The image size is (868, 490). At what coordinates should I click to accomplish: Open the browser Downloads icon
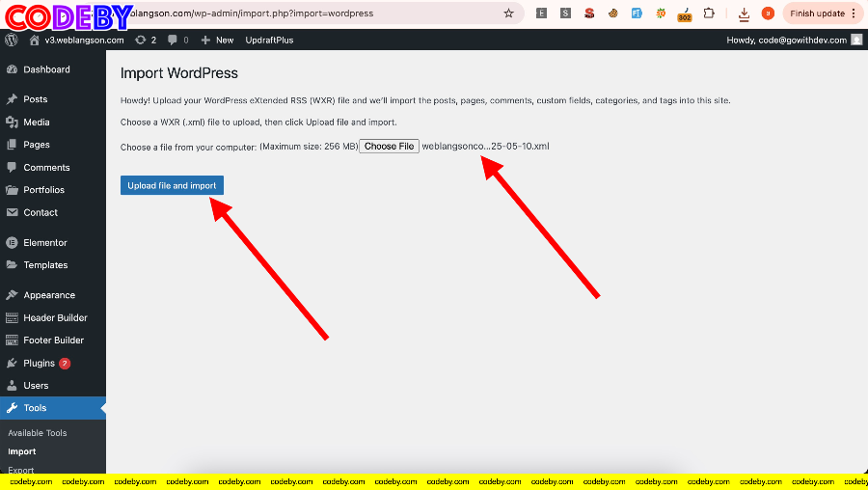[744, 14]
